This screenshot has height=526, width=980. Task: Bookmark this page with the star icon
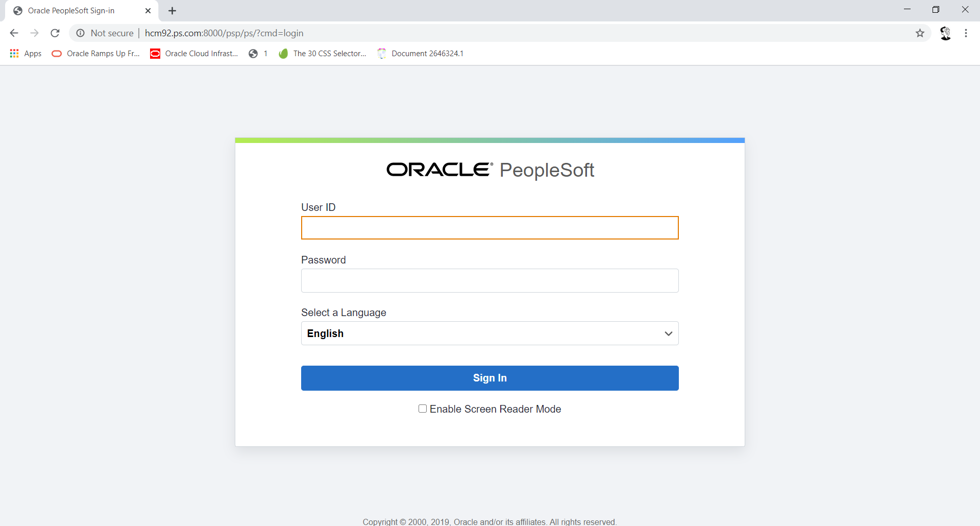pos(920,33)
